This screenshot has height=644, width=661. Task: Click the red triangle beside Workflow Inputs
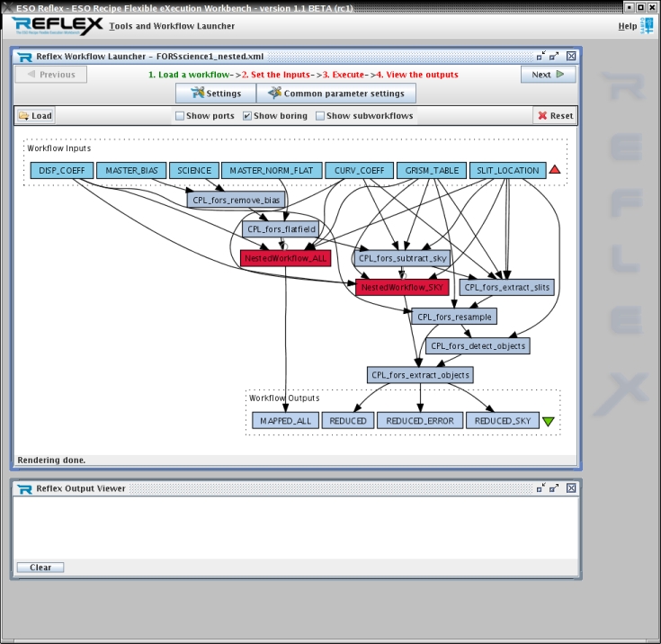(x=555, y=170)
